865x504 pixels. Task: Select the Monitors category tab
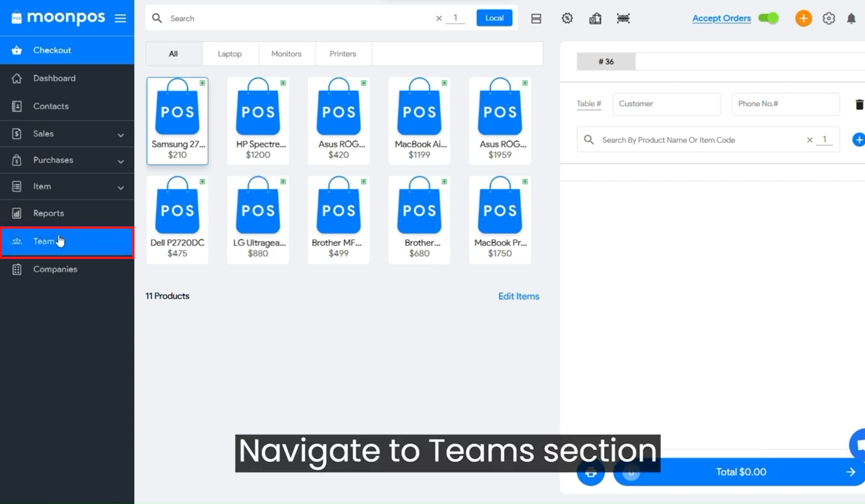tap(287, 54)
